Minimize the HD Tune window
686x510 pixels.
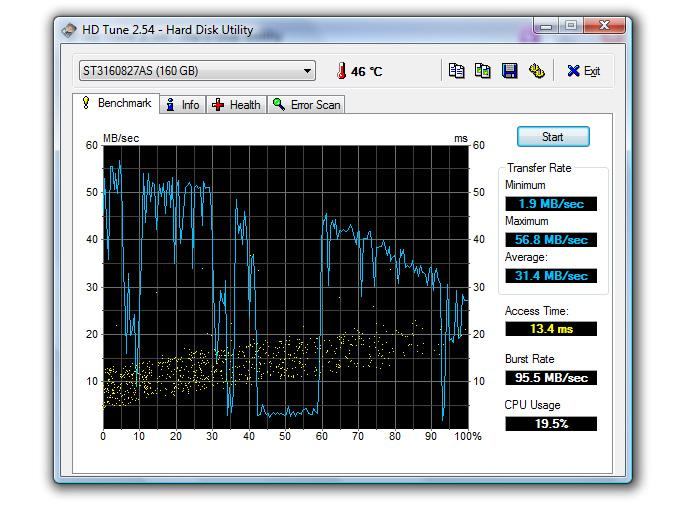546,26
